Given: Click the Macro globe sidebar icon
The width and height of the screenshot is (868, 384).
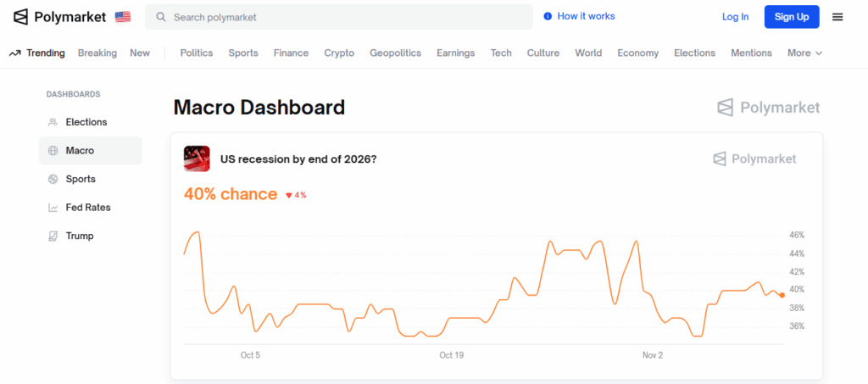Looking at the screenshot, I should 53,151.
